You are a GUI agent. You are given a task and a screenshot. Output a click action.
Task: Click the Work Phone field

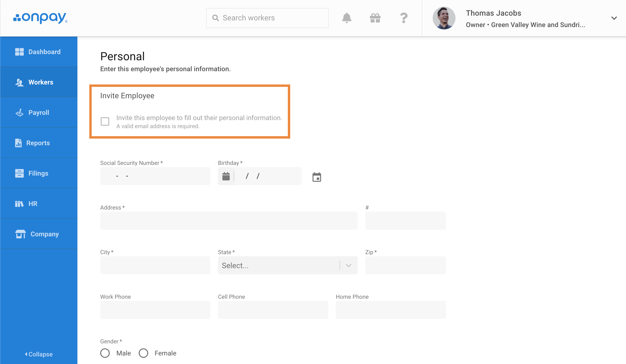click(155, 310)
